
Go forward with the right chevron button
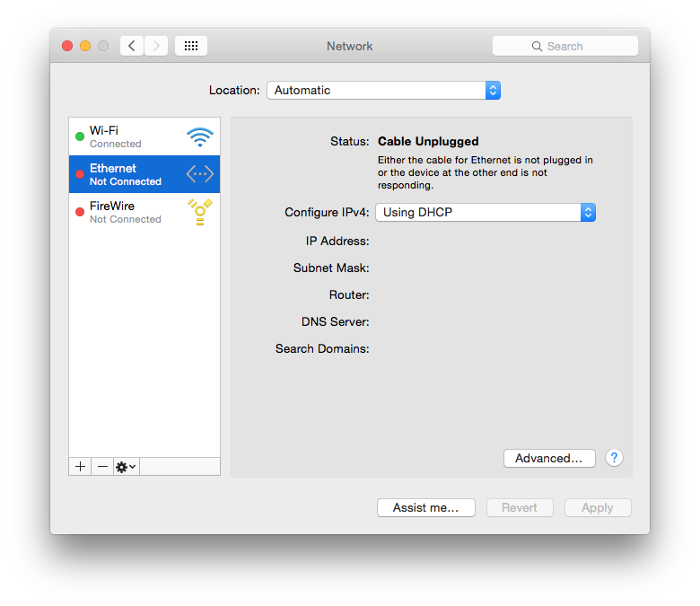[156, 46]
